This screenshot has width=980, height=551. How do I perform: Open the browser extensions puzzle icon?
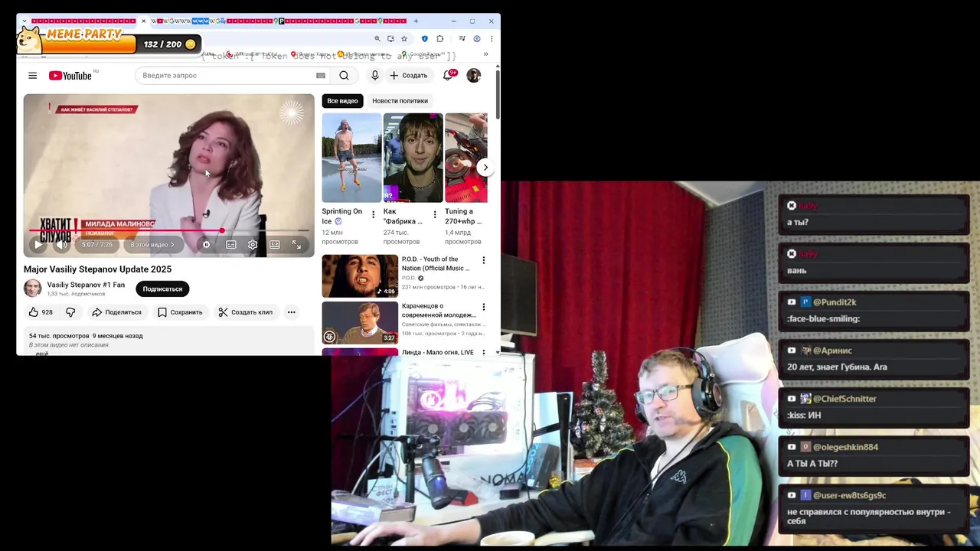[439, 38]
